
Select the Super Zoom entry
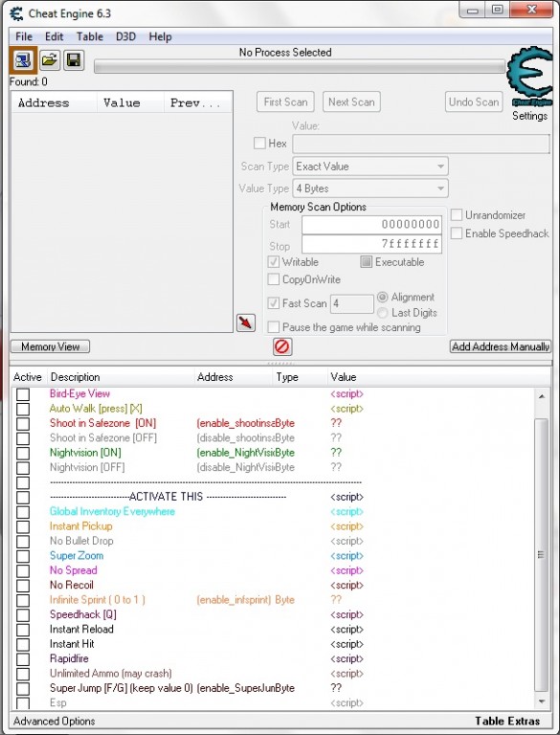coord(77,556)
